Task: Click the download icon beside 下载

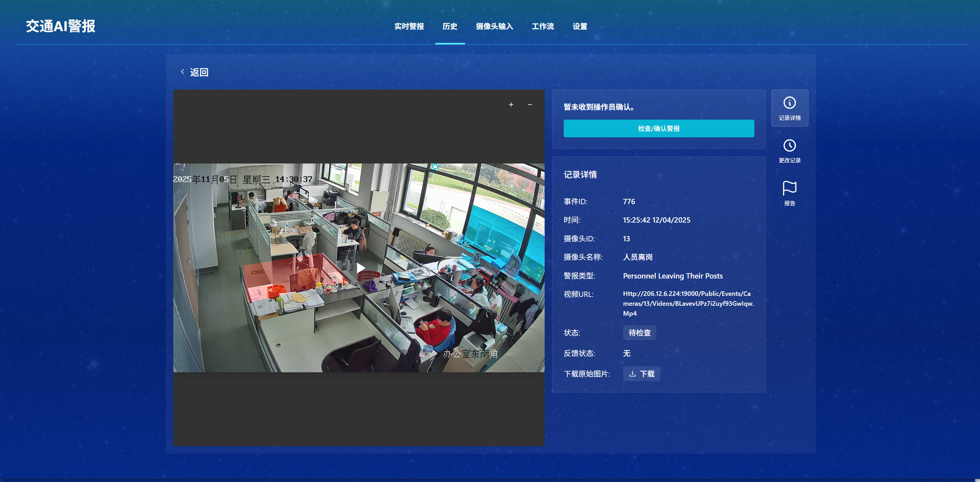Action: (632, 374)
